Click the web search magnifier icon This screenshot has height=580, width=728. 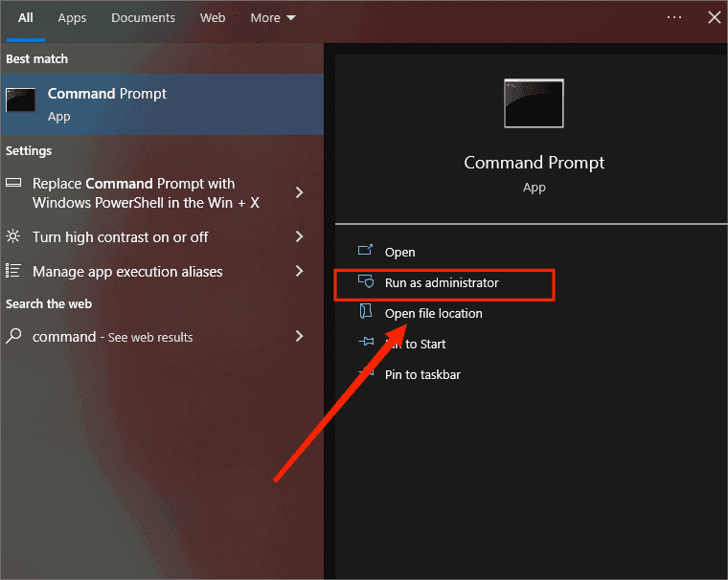click(13, 336)
